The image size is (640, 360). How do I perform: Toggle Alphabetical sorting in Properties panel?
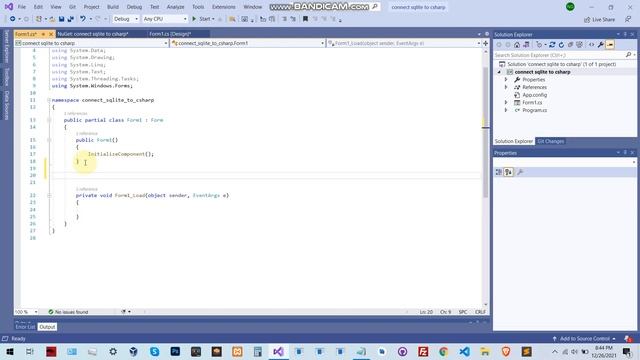508,172
